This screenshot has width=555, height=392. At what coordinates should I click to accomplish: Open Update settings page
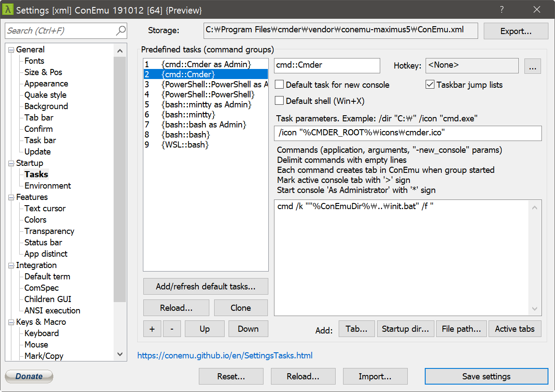38,151
